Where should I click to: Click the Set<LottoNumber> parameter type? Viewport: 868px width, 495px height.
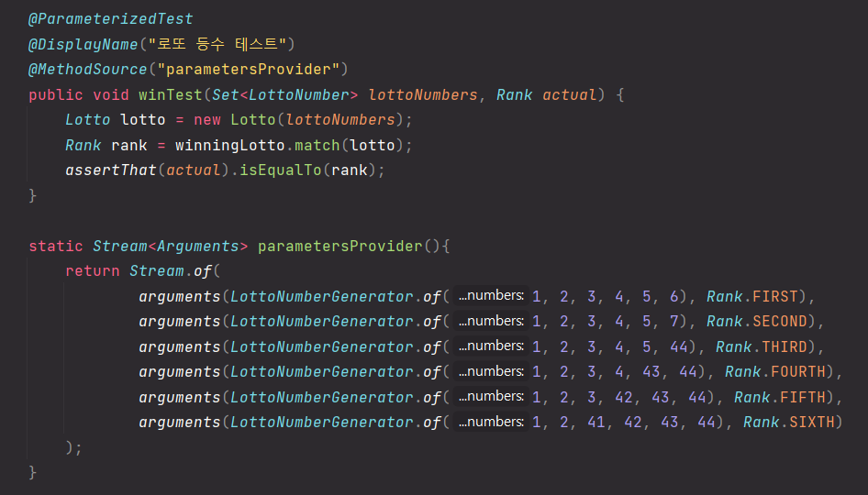[285, 95]
